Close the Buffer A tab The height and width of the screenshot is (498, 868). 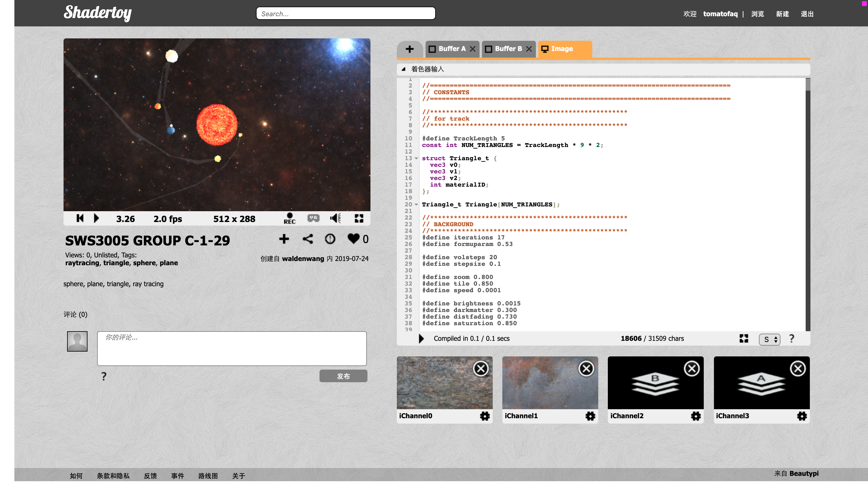[x=473, y=49]
